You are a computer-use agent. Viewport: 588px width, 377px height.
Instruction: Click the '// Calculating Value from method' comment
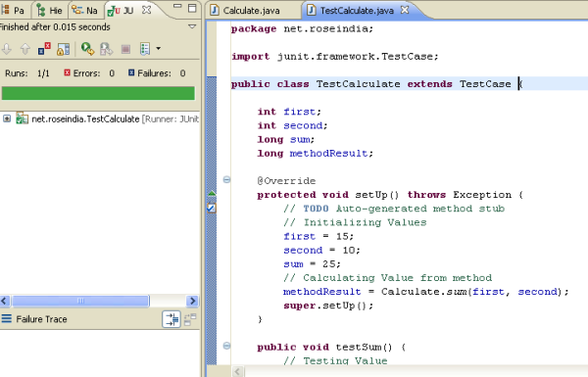click(388, 278)
